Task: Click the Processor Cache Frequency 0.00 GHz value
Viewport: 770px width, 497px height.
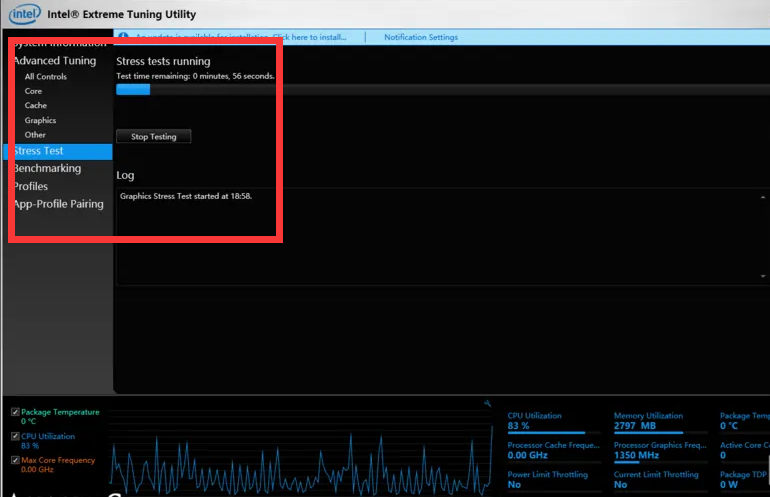Action: (527, 455)
